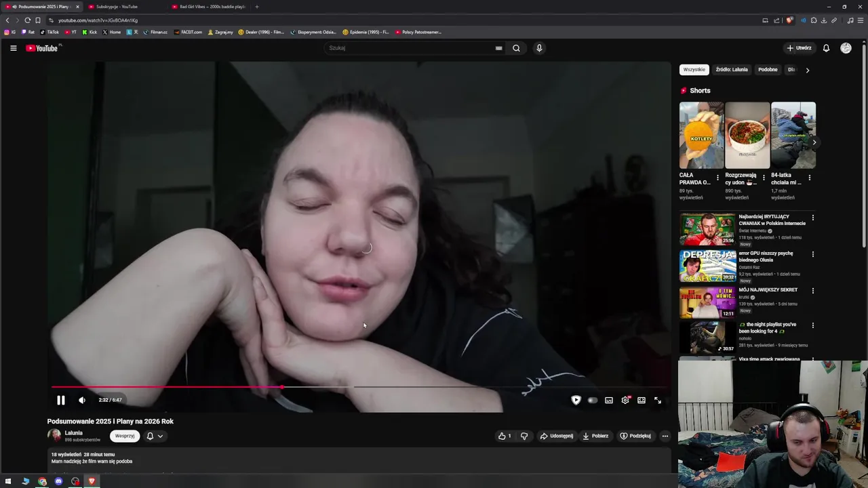Open more actions ellipsis under the video
868x488 pixels.
(x=665, y=436)
